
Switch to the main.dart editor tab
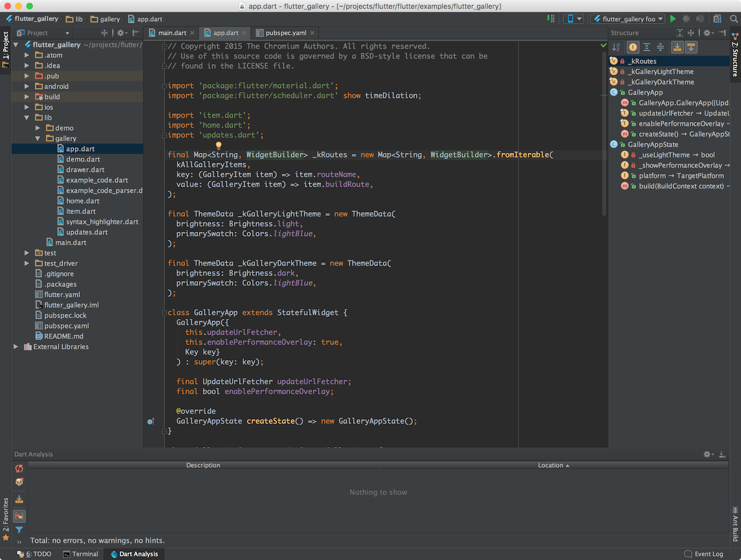(172, 33)
